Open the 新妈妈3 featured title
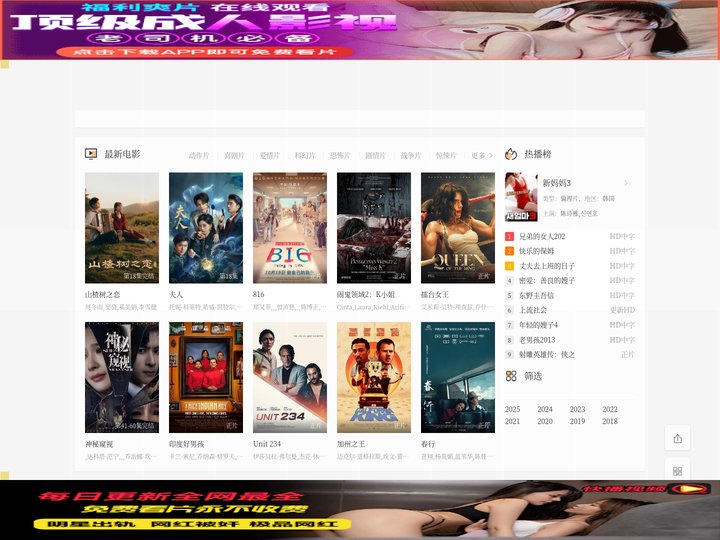 [557, 183]
